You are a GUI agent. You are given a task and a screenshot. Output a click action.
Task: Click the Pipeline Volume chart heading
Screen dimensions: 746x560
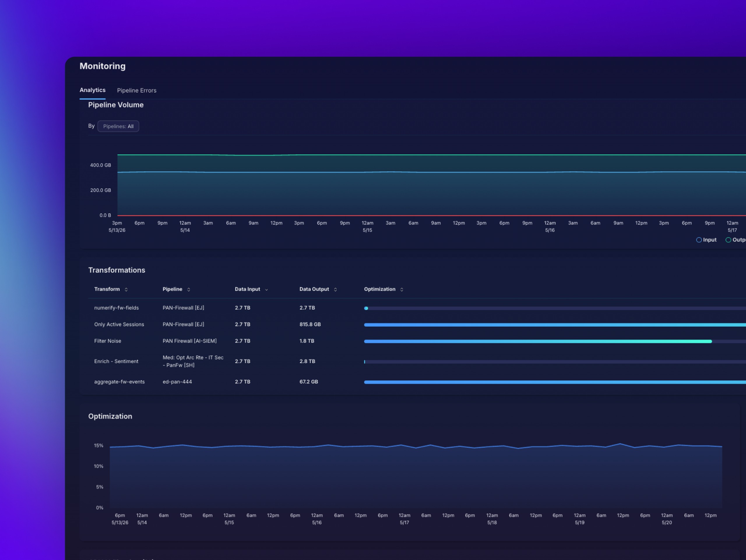point(116,105)
